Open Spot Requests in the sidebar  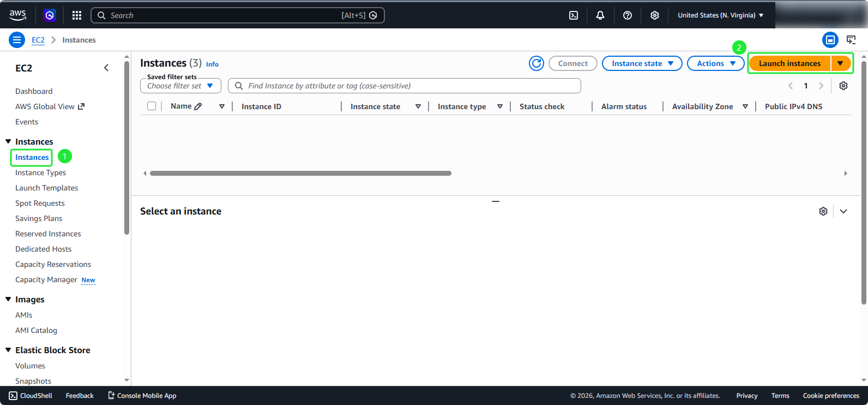[40, 203]
